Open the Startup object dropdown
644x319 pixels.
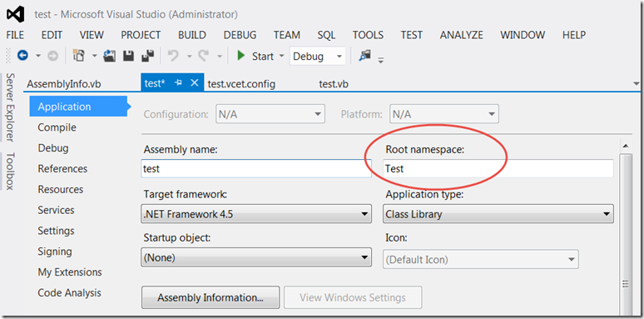click(256, 258)
